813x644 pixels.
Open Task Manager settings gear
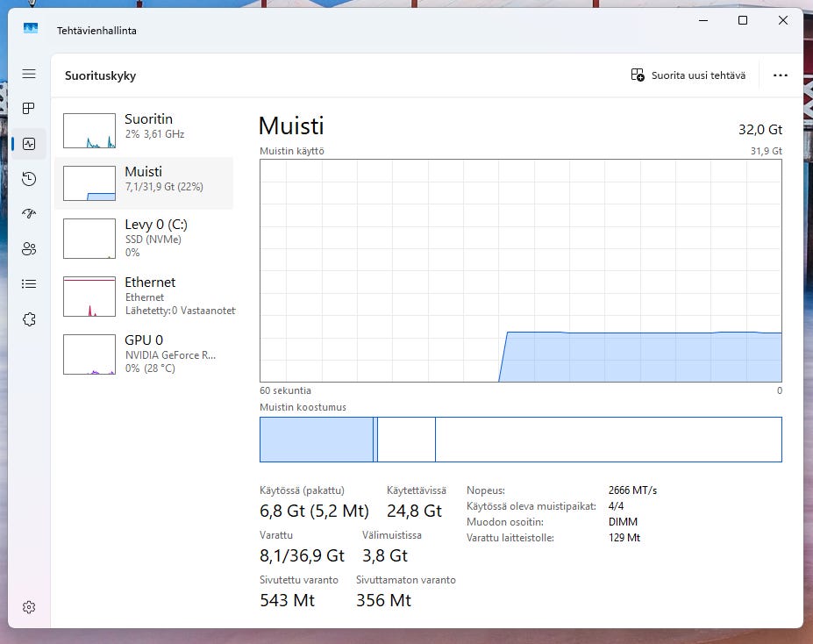(x=29, y=607)
